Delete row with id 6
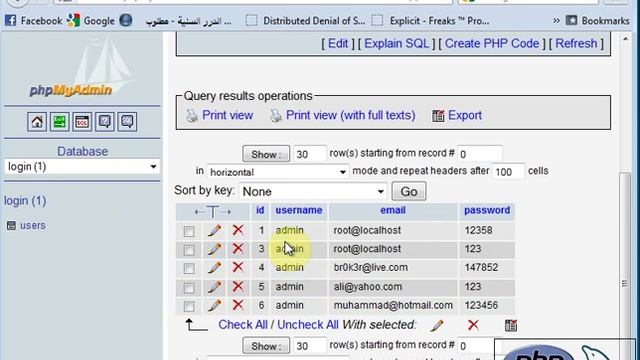The image size is (640, 360). tap(238, 305)
